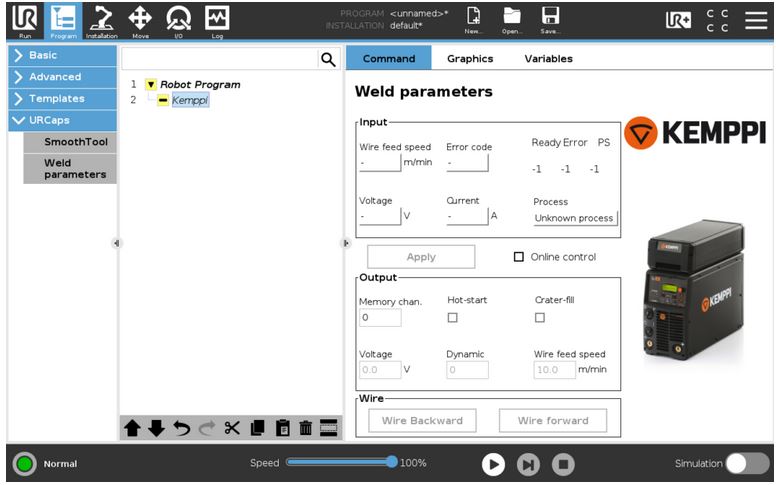Open the Move screen icon

click(140, 21)
